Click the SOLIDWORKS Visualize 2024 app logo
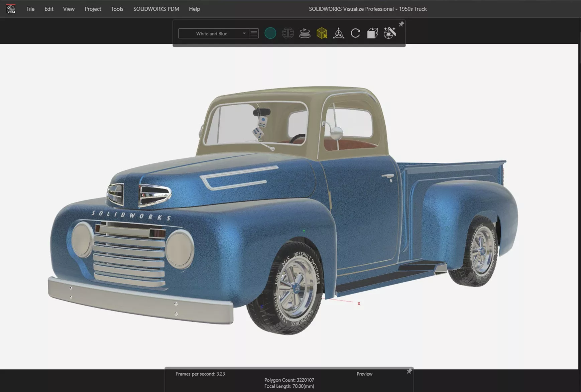This screenshot has height=392, width=581. pyautogui.click(x=11, y=9)
